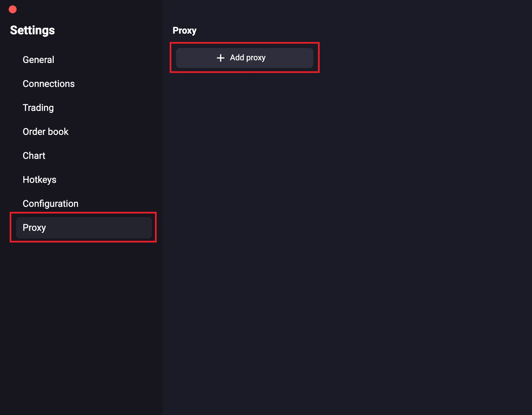Click the Settings title heading
This screenshot has width=532, height=415.
click(x=32, y=30)
